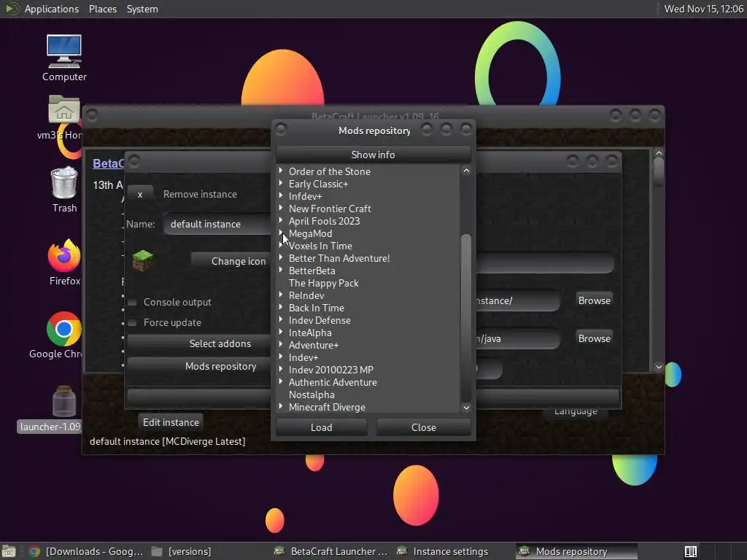Viewport: 747px width, 560px height.
Task: Click the Close button in Mods repository
Action: 424,427
